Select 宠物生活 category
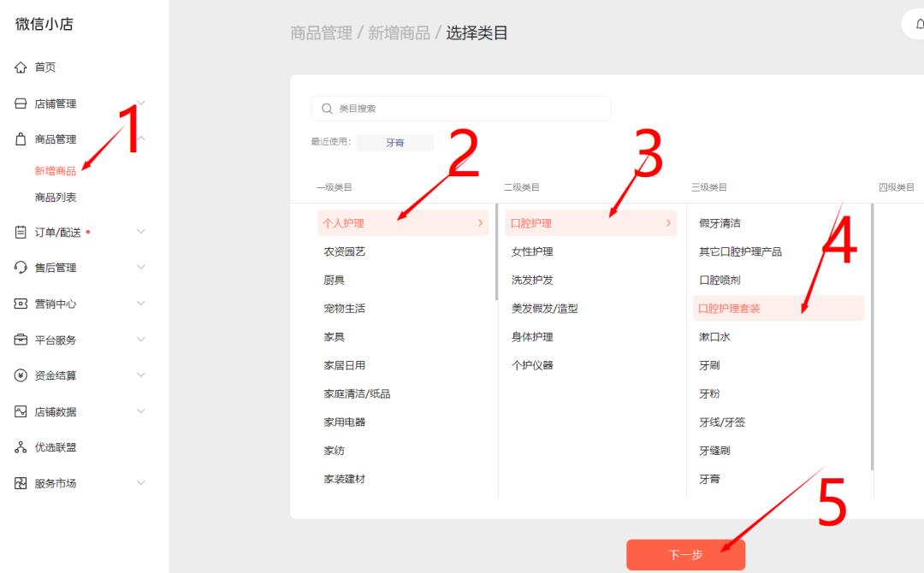This screenshot has height=573, width=924. [344, 308]
